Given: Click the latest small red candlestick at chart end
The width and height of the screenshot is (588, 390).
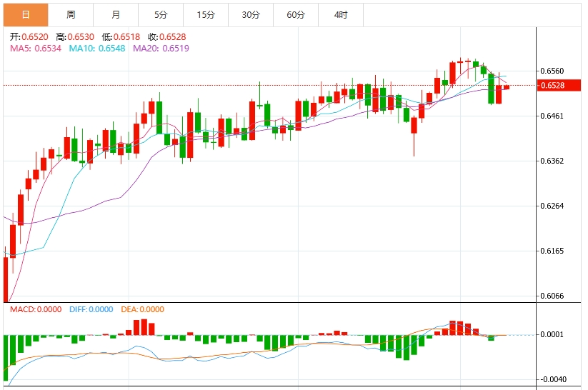Looking at the screenshot, I should point(507,87).
